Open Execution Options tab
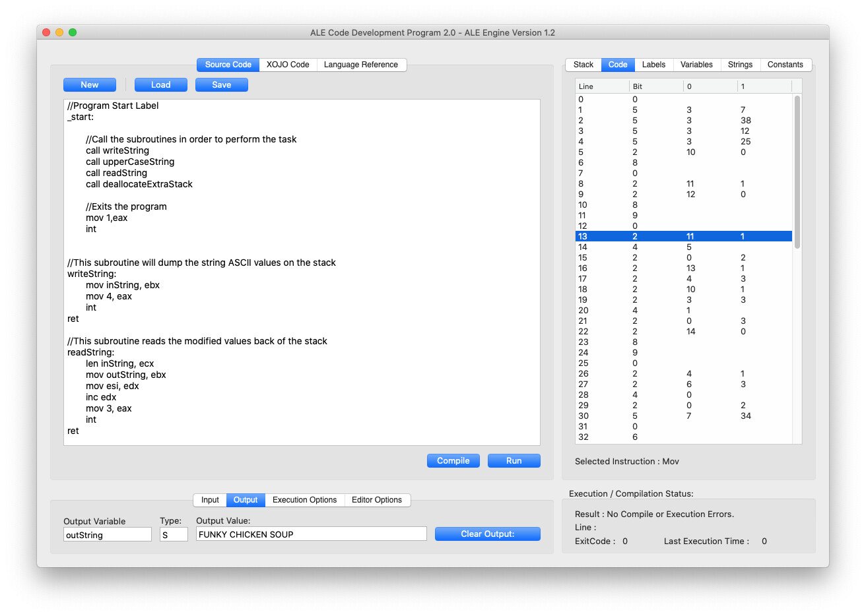 [304, 500]
